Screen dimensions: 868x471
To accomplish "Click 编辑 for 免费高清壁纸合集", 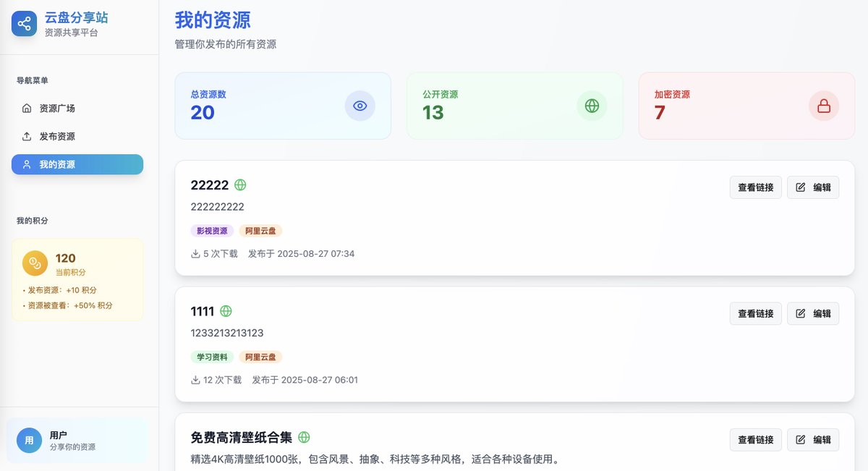I will [x=813, y=439].
